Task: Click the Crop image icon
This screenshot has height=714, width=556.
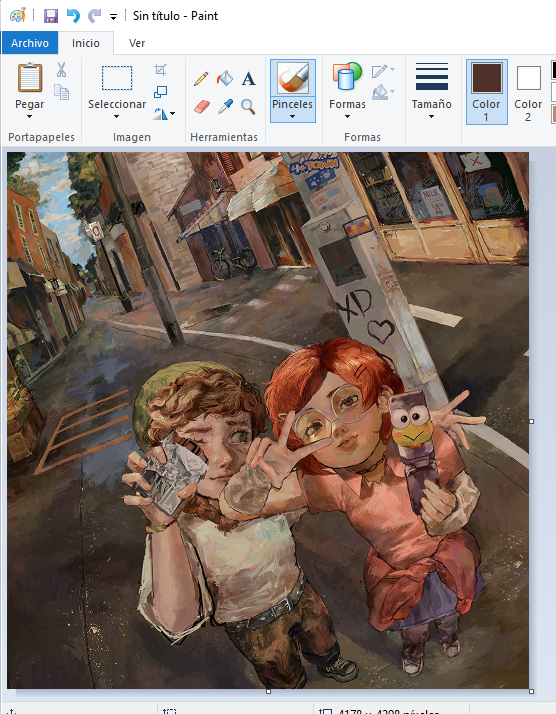Action: point(160,70)
